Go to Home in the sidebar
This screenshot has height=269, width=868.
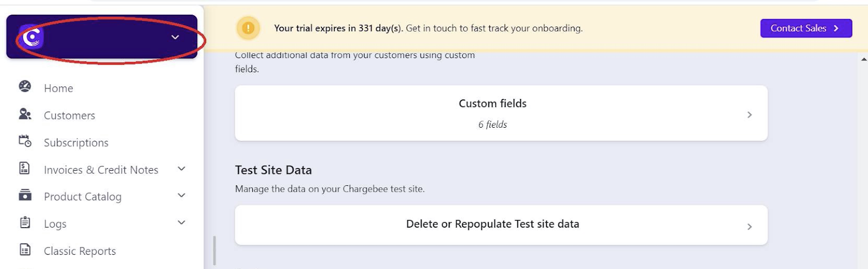pos(59,88)
